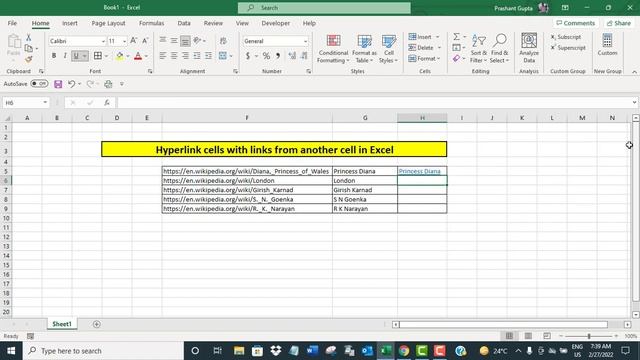Open the font size 11 dropdown
The width and height of the screenshot is (640, 360).
click(x=124, y=41)
